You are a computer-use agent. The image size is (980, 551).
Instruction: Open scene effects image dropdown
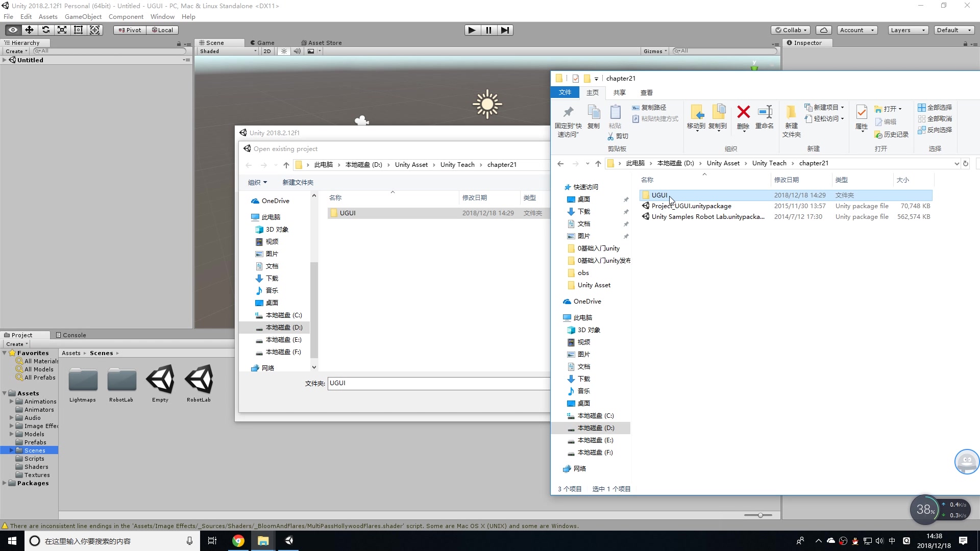(x=314, y=51)
